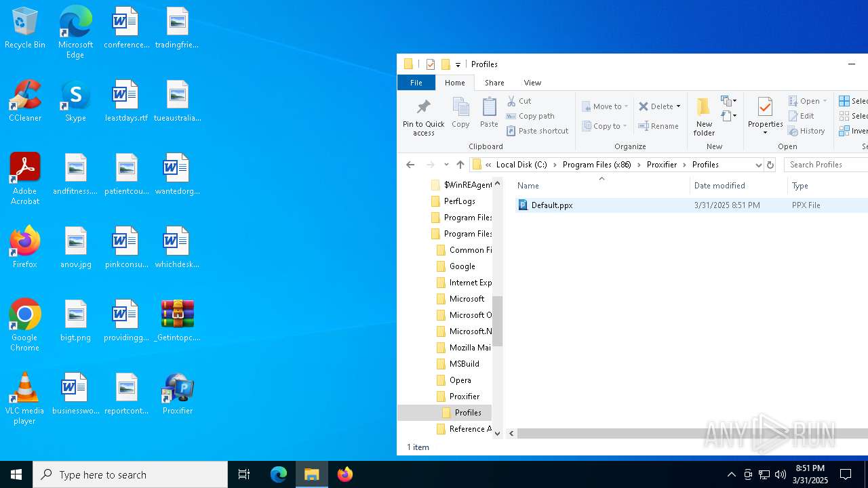Click the Windows Start button

(x=16, y=474)
